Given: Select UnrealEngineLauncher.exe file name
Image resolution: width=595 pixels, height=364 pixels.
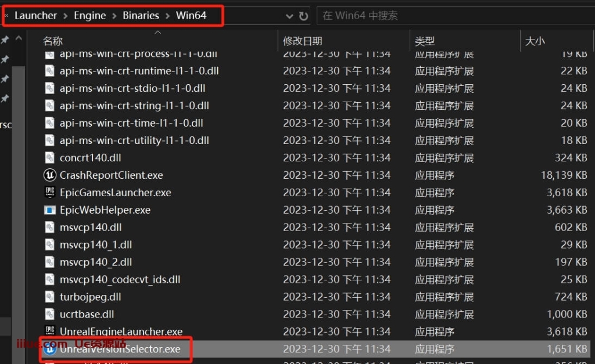Looking at the screenshot, I should tap(121, 331).
